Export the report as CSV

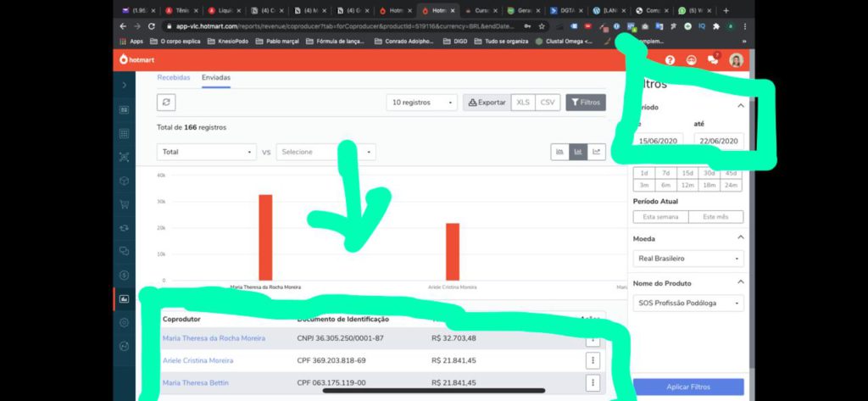tap(548, 103)
